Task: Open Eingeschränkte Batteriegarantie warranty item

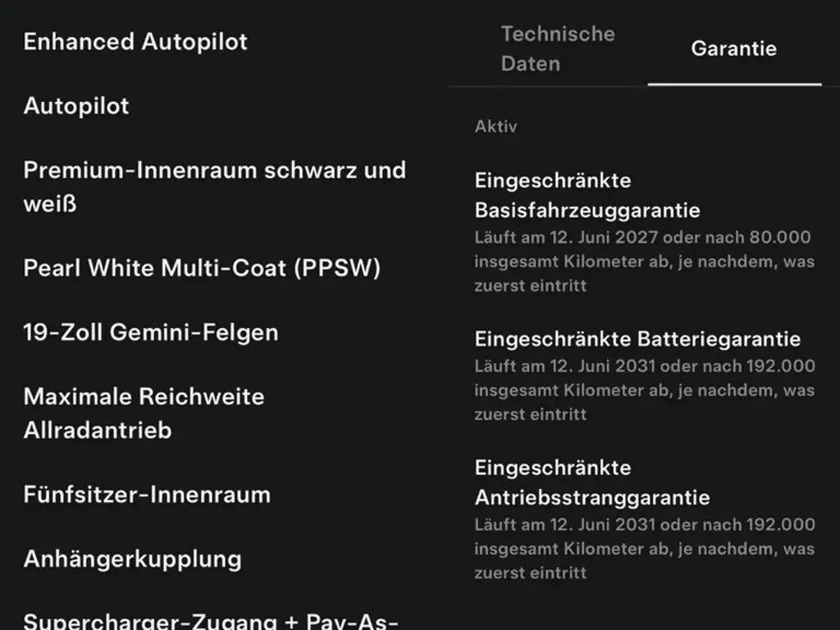Action: click(637, 339)
